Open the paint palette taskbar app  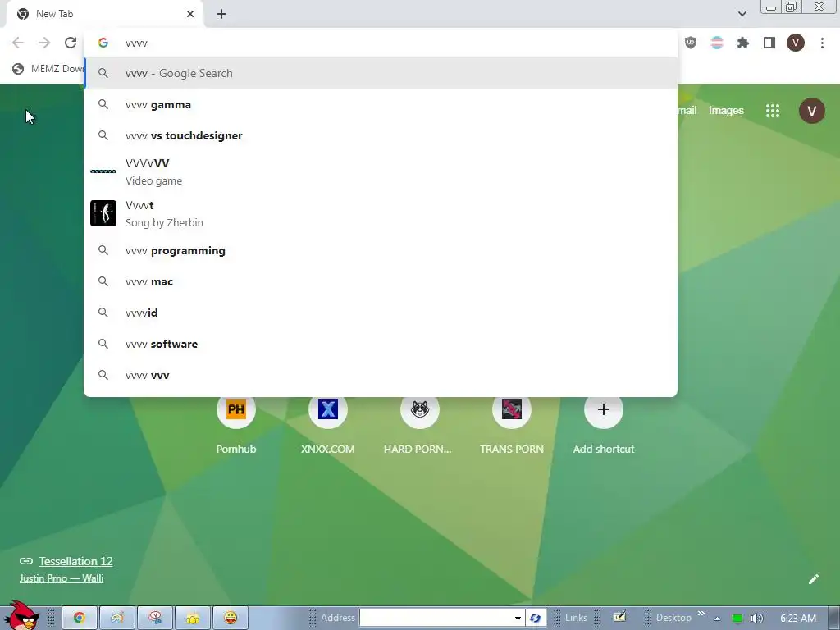[117, 619]
